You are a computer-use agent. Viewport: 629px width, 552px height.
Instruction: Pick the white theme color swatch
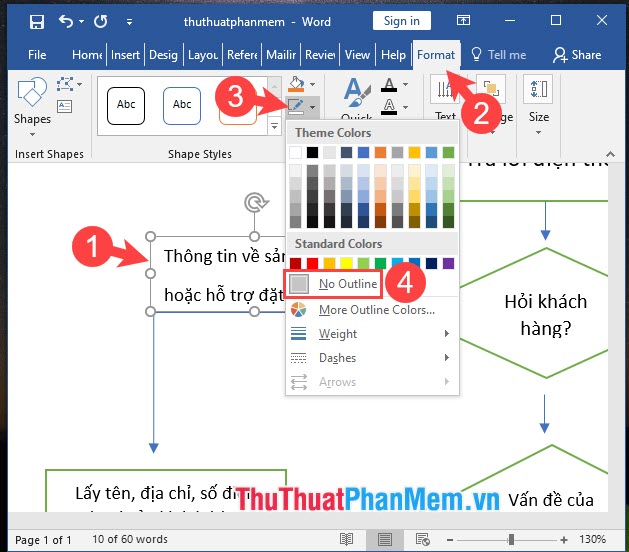point(296,152)
